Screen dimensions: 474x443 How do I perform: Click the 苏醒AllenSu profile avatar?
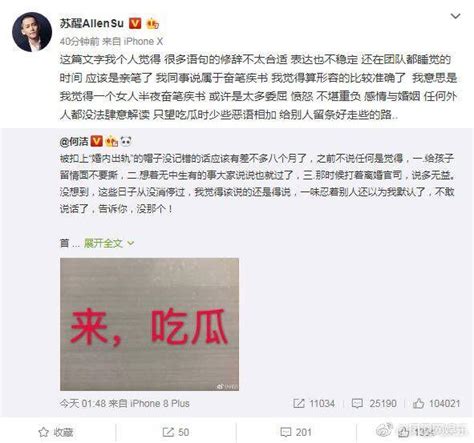(x=32, y=32)
